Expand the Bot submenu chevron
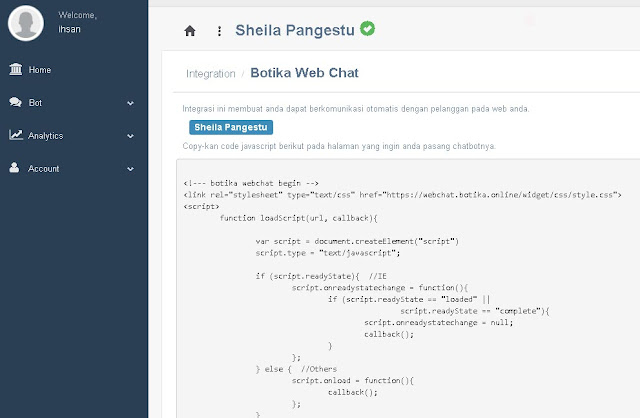Viewport: 640px width, 418px height. pyautogui.click(x=130, y=102)
